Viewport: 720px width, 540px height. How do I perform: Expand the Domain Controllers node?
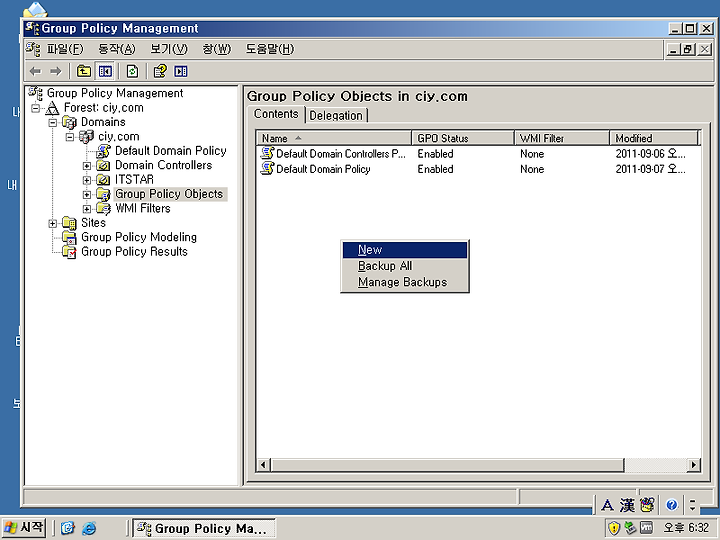(87, 166)
